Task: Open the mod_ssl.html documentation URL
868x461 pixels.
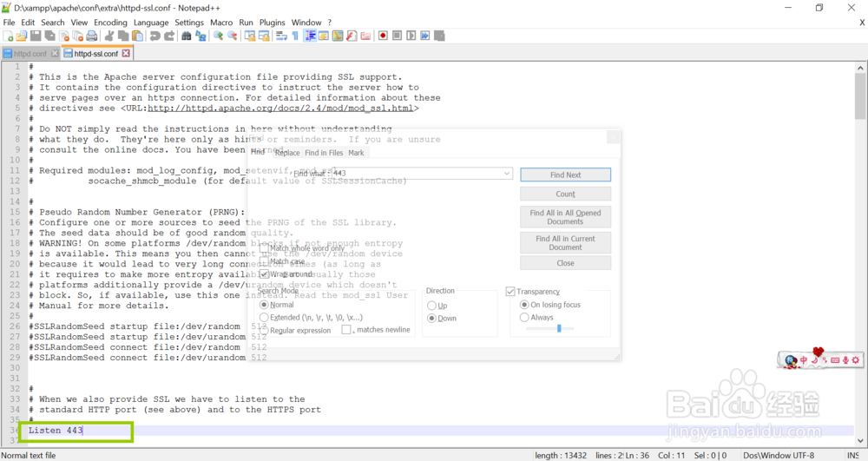Action: click(280, 109)
